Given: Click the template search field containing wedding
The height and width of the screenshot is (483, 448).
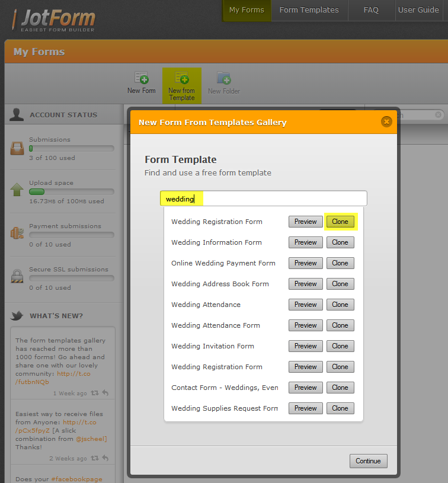Looking at the screenshot, I should [263, 199].
